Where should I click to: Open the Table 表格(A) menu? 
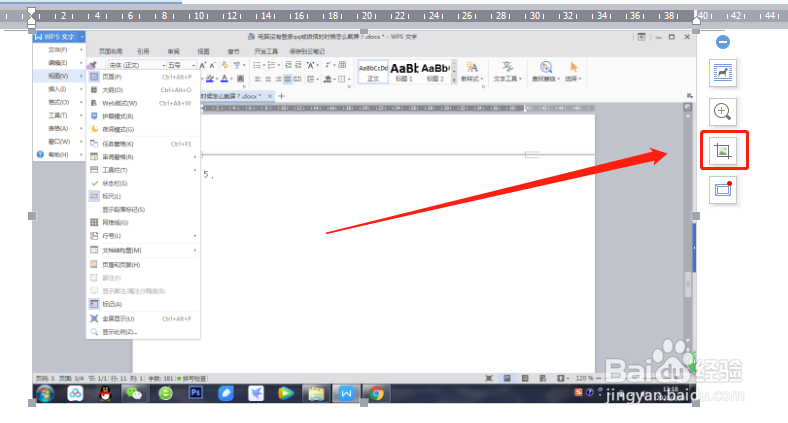[59, 128]
